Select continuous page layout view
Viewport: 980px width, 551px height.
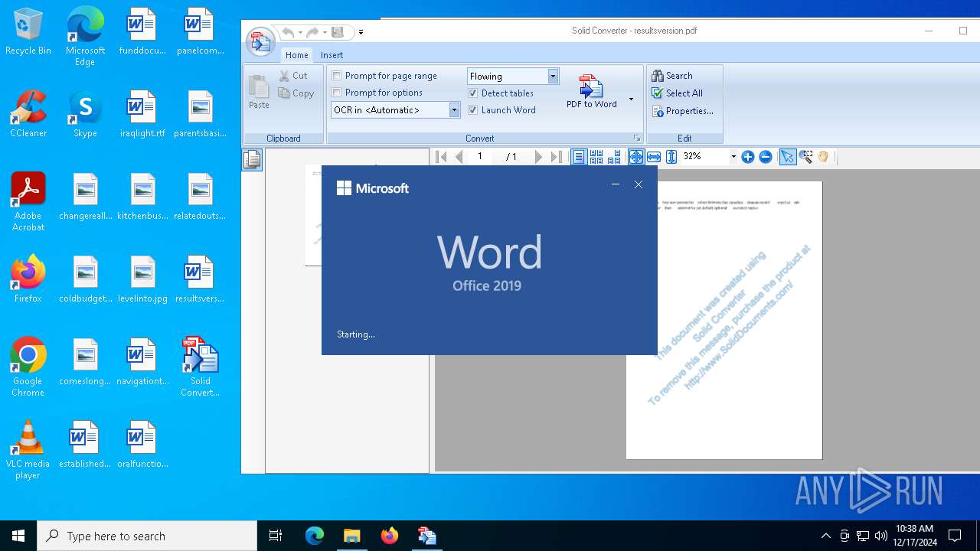(x=596, y=157)
